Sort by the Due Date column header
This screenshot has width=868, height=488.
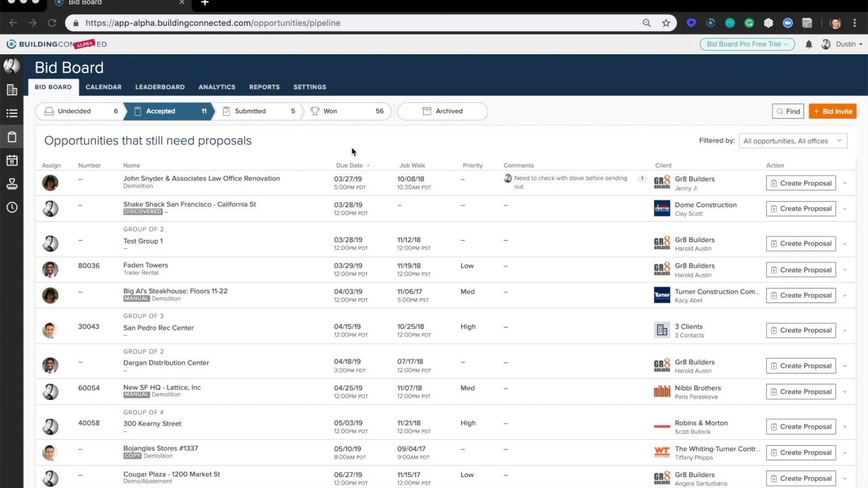pos(353,165)
